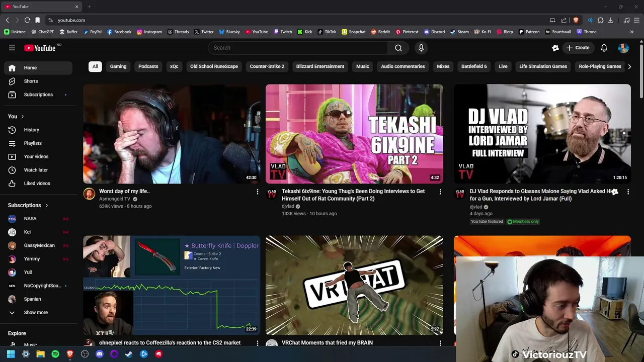This screenshot has height=362, width=644.
Task: Open the VRChat video thumbnail
Action: (x=354, y=285)
